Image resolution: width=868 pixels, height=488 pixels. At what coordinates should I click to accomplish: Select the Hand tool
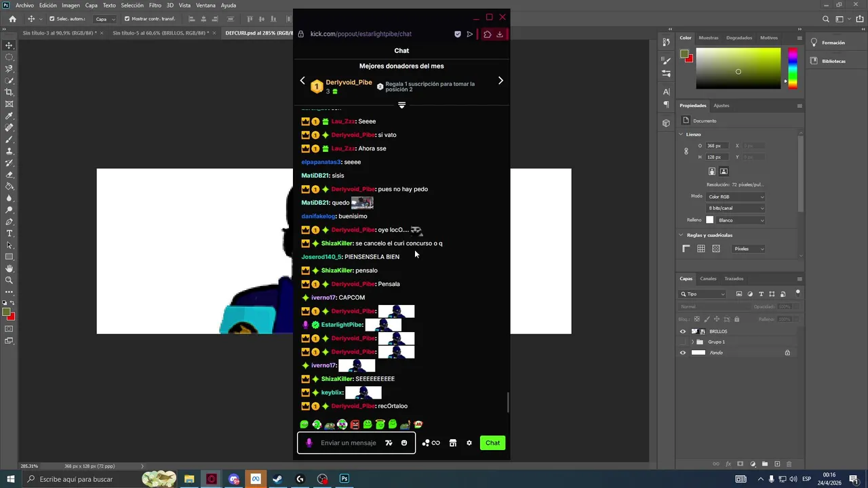9,268
